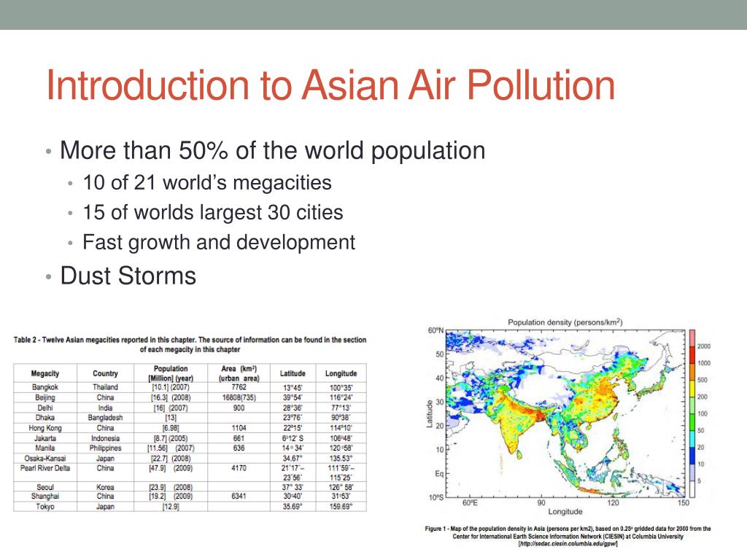The width and height of the screenshot is (747, 560).
Task: Select the '60°N' tick label on the map
Action: tap(436, 330)
